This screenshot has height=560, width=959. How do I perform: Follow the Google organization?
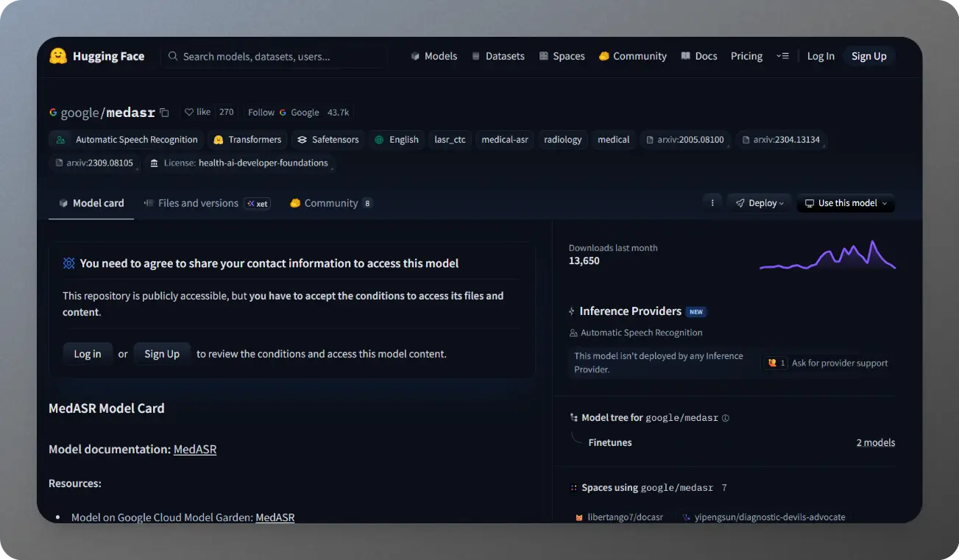pos(261,113)
